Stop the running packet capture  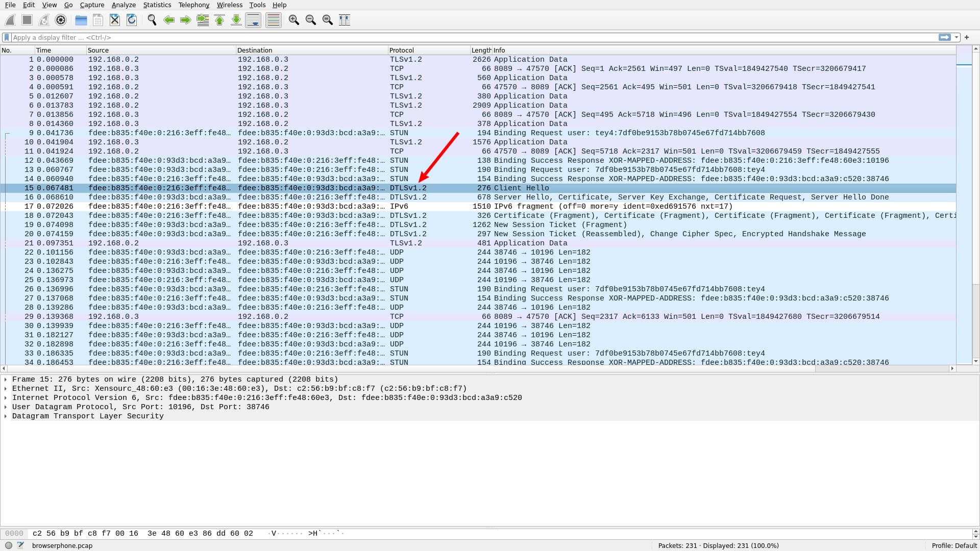27,20
